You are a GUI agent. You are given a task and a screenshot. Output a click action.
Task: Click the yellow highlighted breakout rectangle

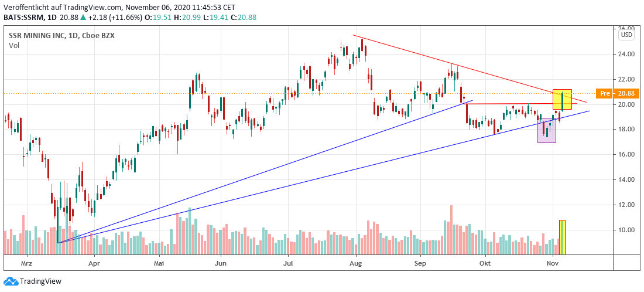tap(562, 99)
